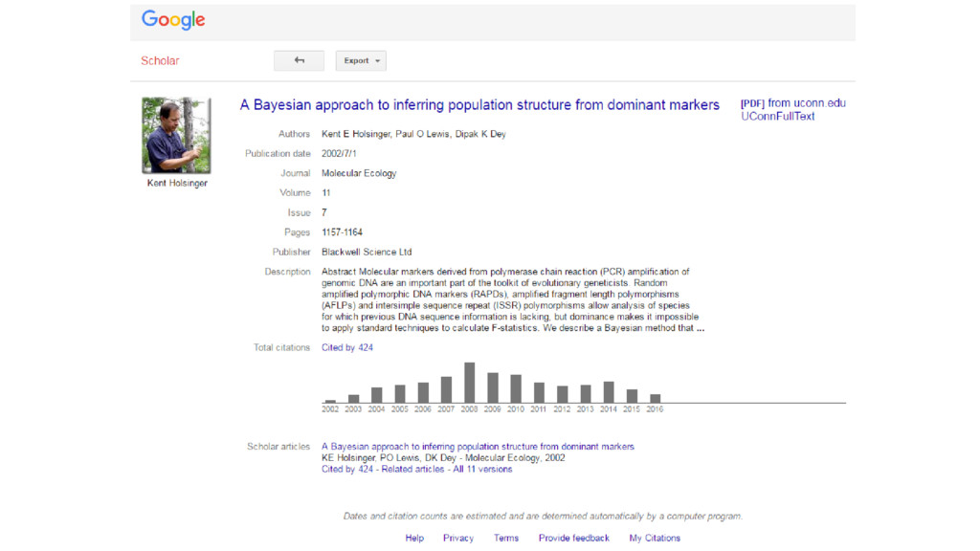The height and width of the screenshot is (551, 980).
Task: Open the Export dropdown
Action: click(x=362, y=60)
